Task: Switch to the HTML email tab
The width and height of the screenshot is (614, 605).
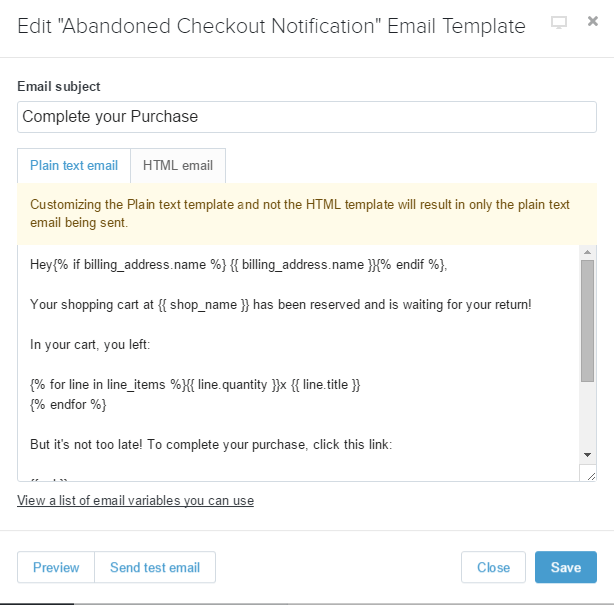Action: point(178,166)
